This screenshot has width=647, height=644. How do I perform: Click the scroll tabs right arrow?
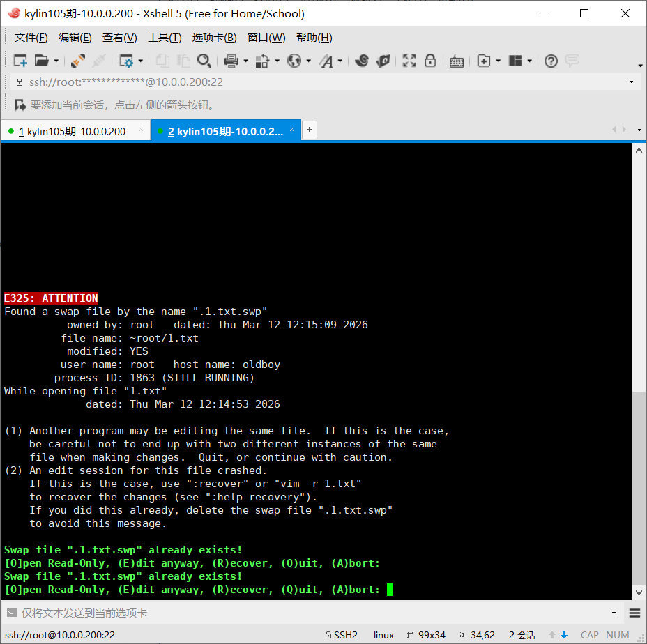pyautogui.click(x=624, y=130)
